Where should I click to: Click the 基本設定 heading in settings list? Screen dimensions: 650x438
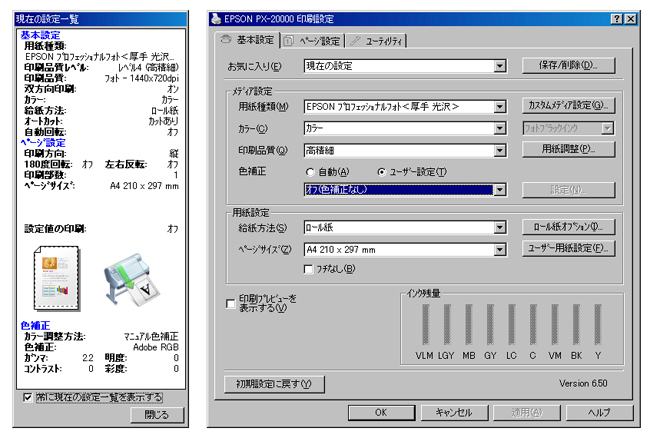tap(40, 35)
